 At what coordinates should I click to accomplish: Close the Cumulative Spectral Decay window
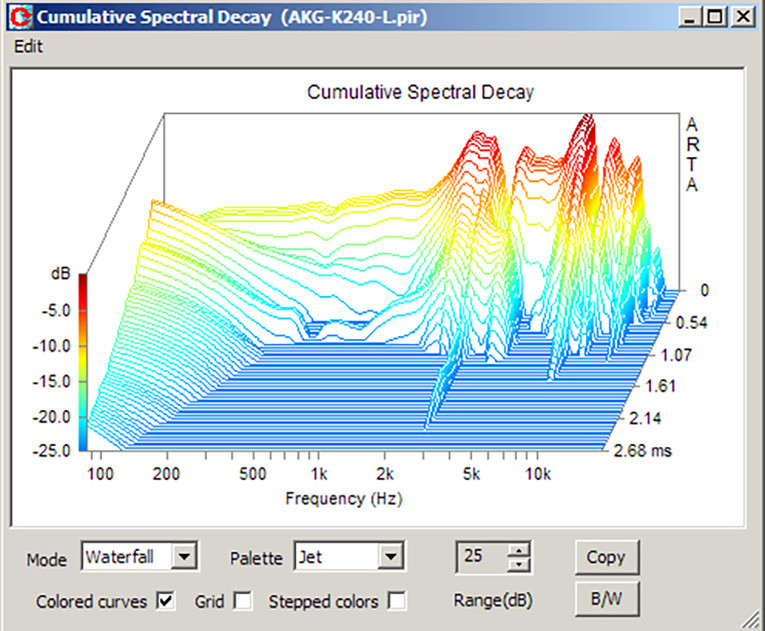741,18
